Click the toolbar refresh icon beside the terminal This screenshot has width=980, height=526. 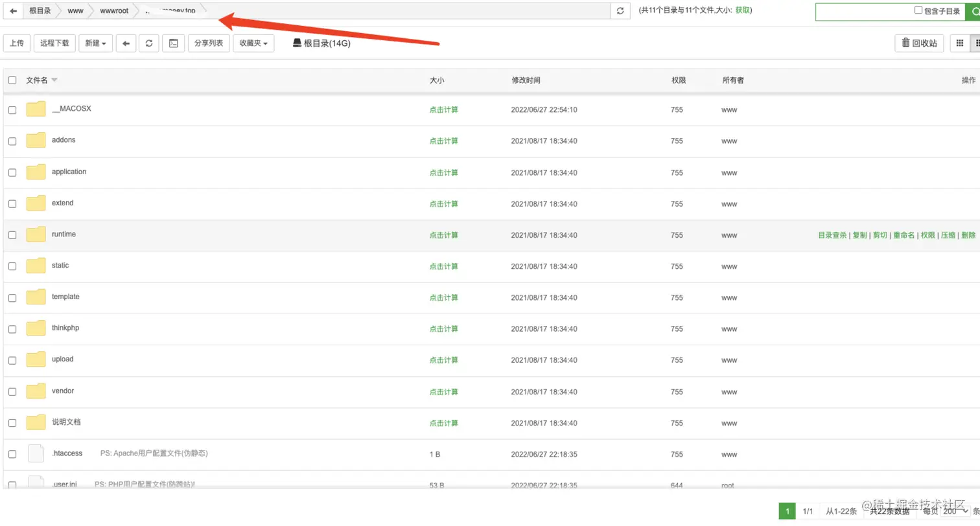[149, 43]
